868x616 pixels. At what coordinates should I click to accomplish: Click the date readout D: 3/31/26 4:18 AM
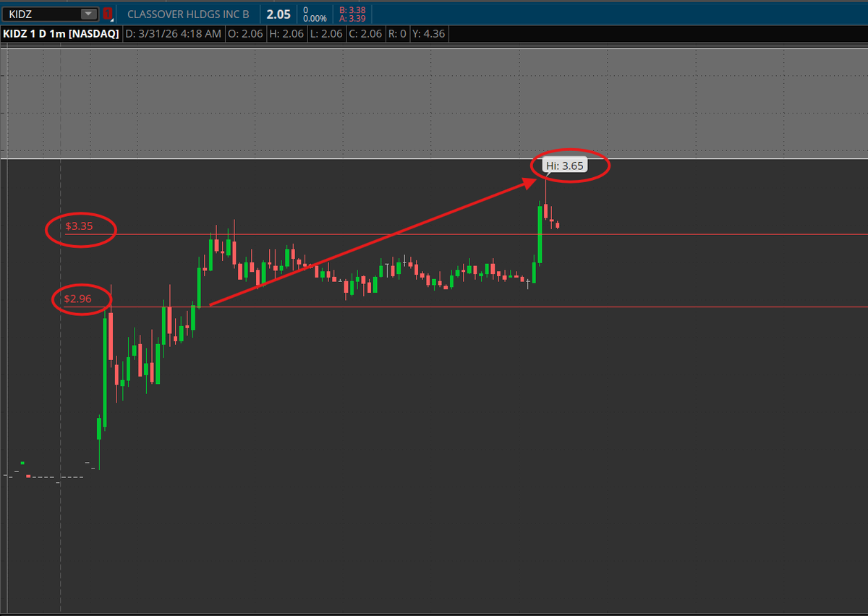point(174,33)
